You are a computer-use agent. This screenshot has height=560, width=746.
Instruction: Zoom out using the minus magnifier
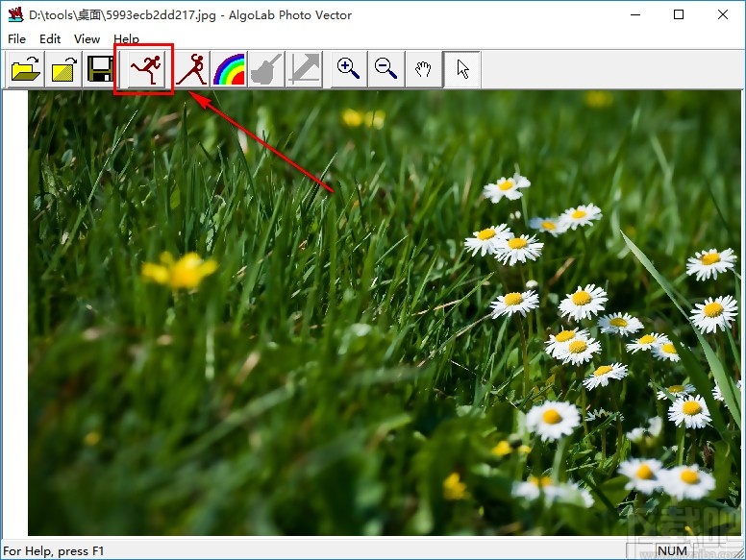[x=385, y=69]
